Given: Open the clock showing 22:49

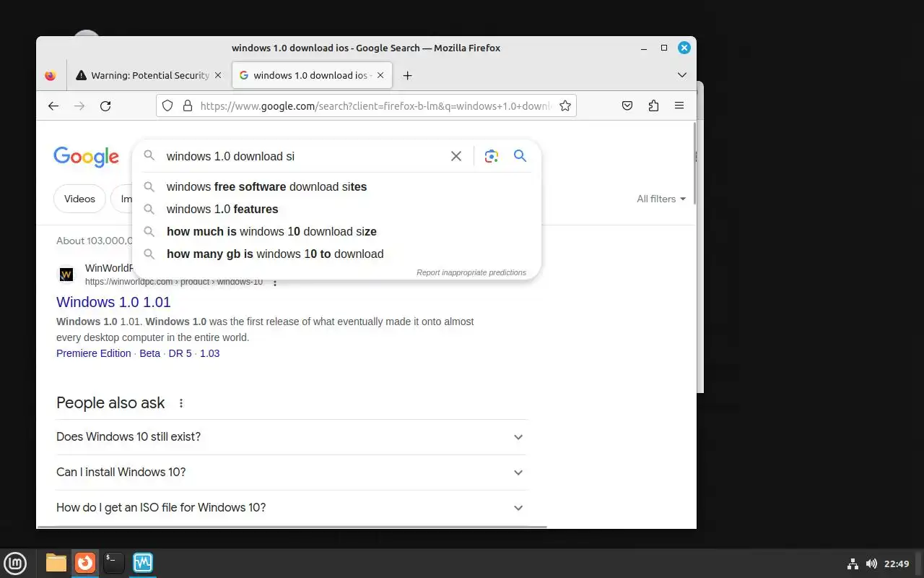Looking at the screenshot, I should click(897, 564).
